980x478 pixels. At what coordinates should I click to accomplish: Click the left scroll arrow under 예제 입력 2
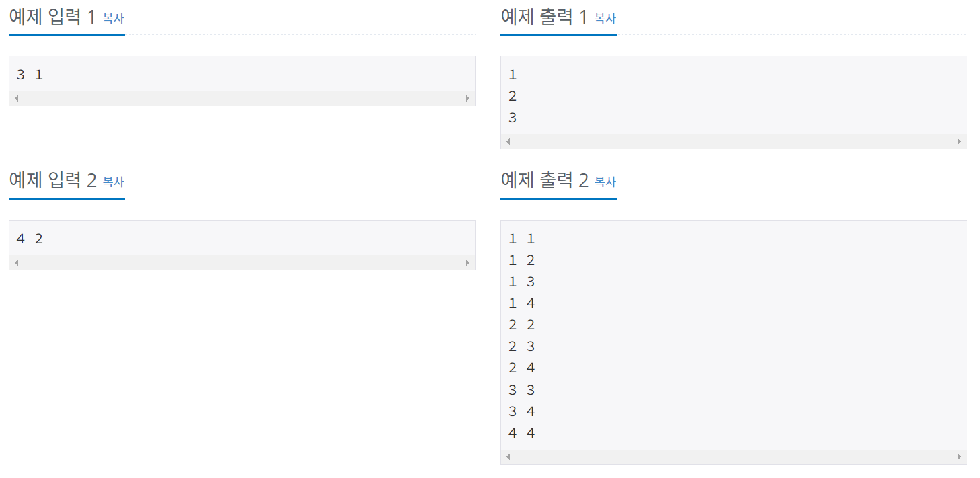point(15,262)
